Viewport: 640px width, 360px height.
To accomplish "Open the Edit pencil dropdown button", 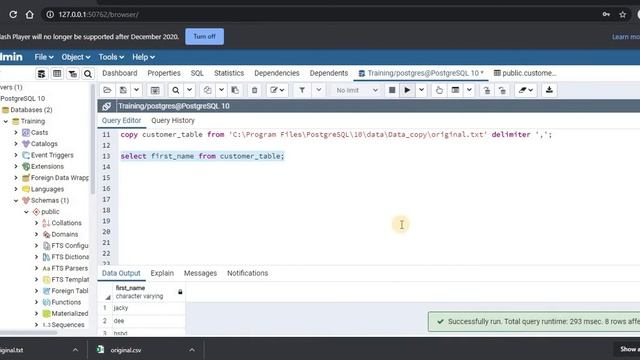I will (277, 90).
